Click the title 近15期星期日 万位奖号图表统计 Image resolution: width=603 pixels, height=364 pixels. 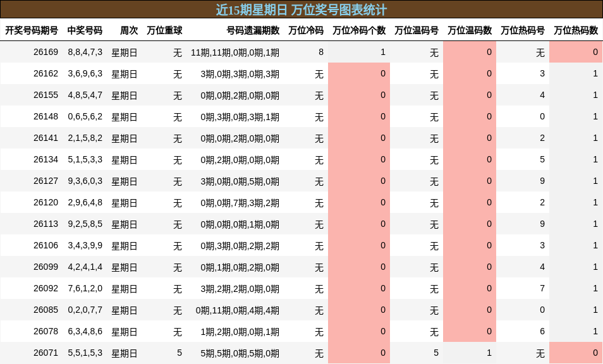301,9
